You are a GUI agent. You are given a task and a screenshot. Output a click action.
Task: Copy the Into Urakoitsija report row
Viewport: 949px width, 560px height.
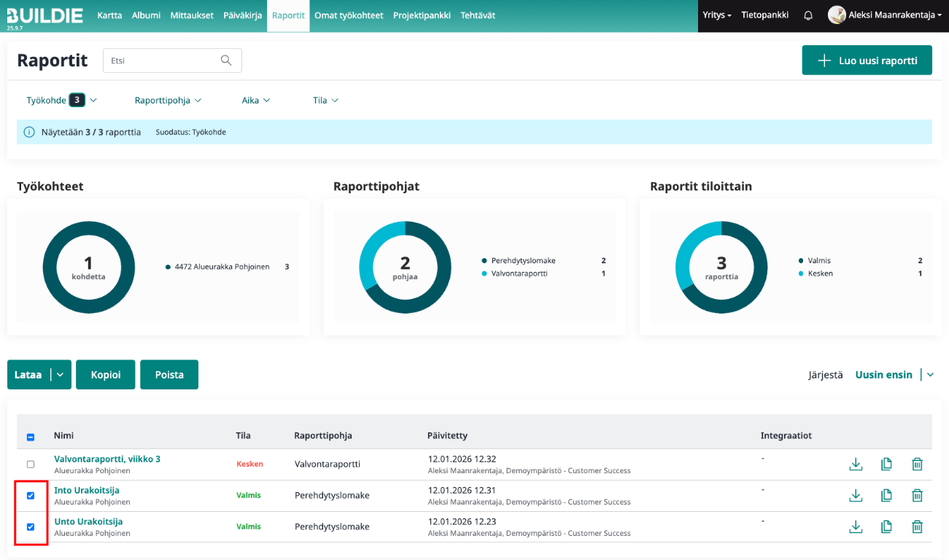point(886,495)
